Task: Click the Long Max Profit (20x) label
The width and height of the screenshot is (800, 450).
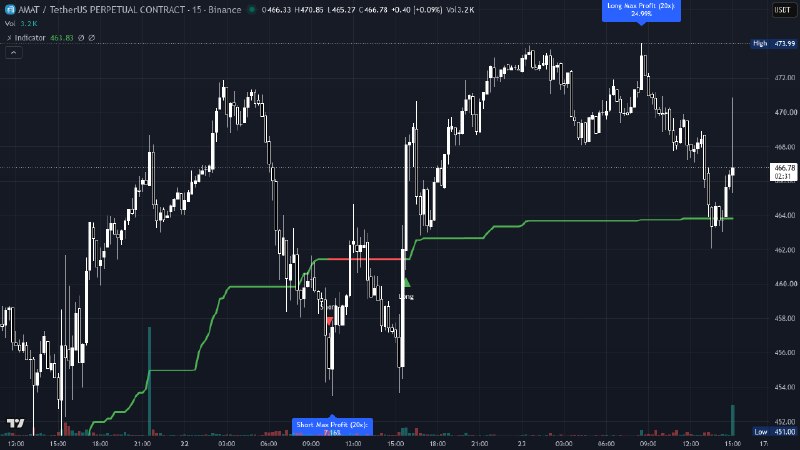Action: coord(641,10)
